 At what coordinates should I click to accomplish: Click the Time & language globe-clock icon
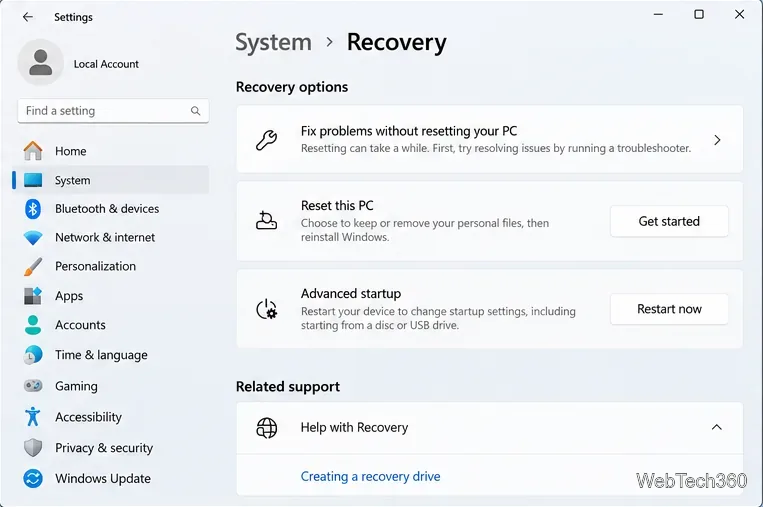point(33,355)
